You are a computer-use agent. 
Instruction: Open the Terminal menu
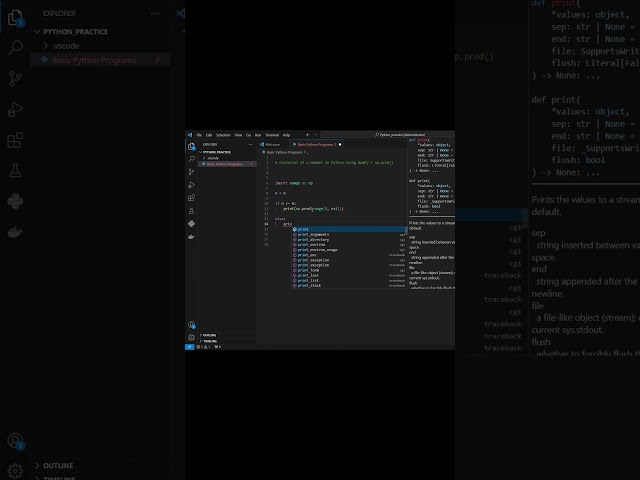point(272,135)
